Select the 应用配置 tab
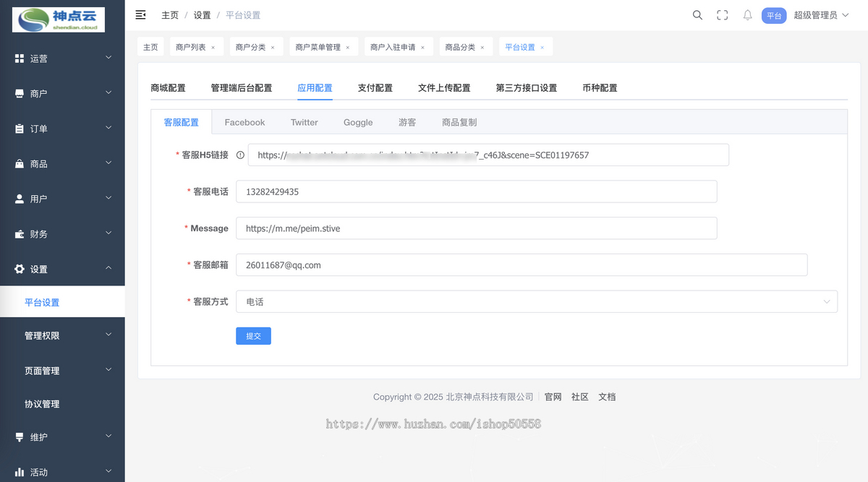868x482 pixels. (315, 88)
